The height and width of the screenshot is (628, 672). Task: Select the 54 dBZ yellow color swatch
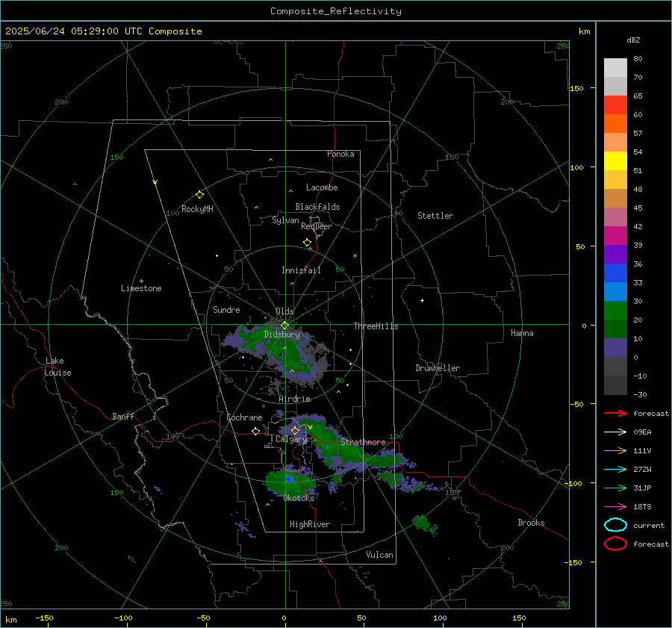[x=615, y=161]
